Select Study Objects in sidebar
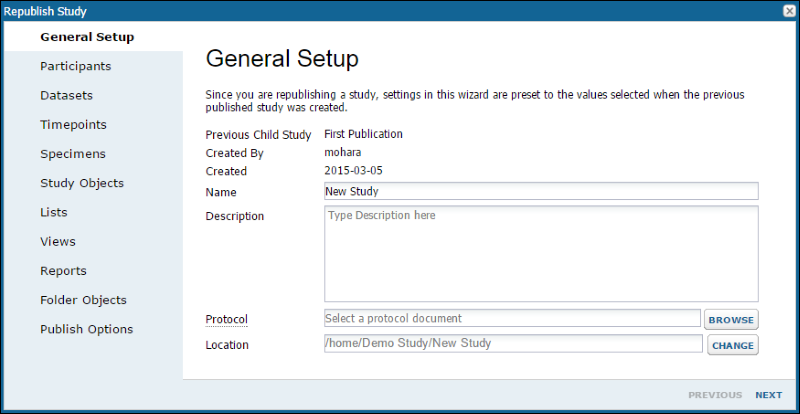800x414 pixels. pos(82,183)
